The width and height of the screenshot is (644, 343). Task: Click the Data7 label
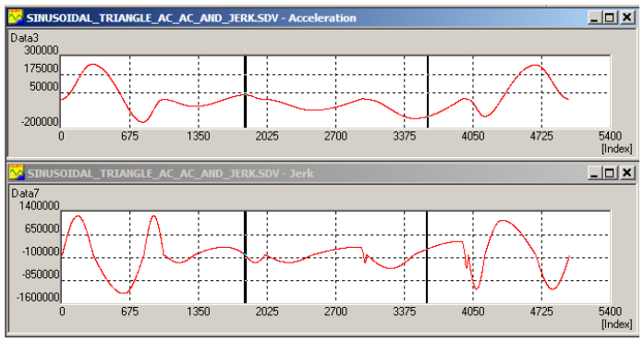[x=25, y=193]
